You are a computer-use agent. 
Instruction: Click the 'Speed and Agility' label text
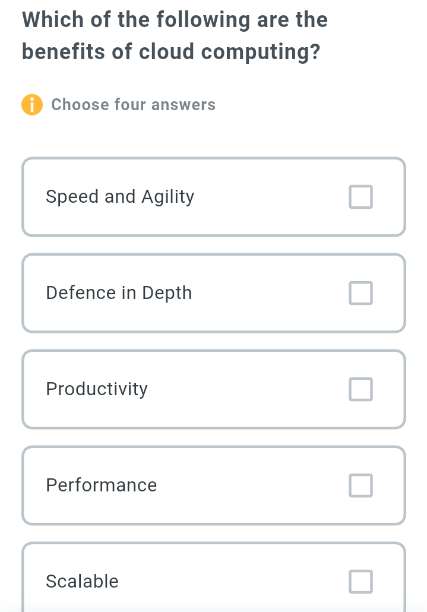(120, 197)
